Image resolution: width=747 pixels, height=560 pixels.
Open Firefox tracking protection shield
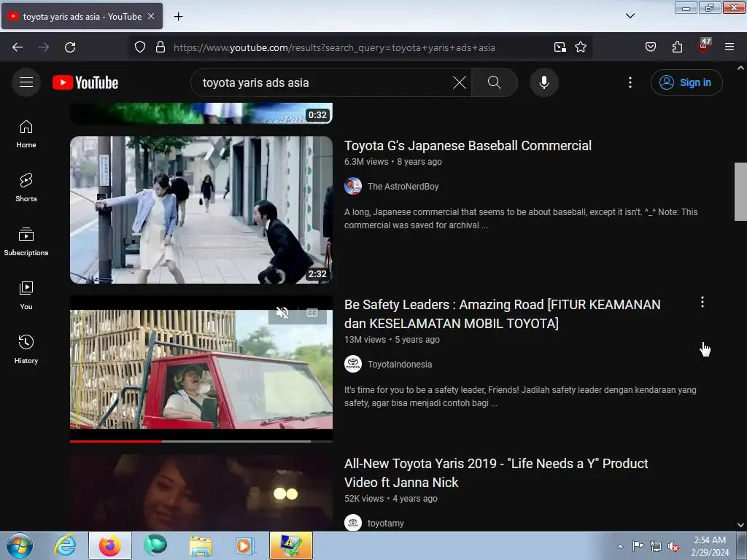coord(139,47)
